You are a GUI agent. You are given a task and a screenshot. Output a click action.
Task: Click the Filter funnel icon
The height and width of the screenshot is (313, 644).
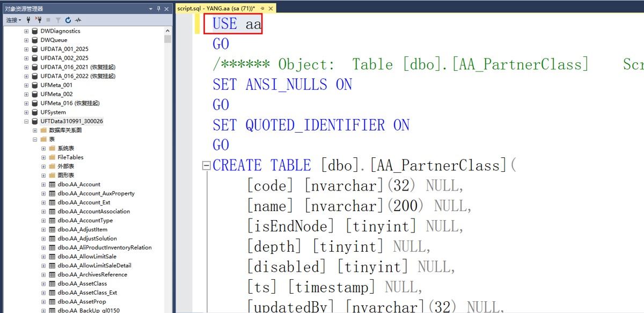(58, 20)
